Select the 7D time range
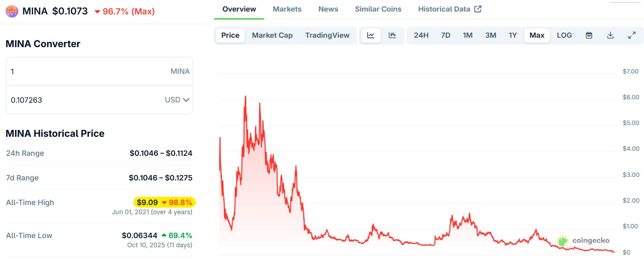Screen dimensions: 644x262 446,35
